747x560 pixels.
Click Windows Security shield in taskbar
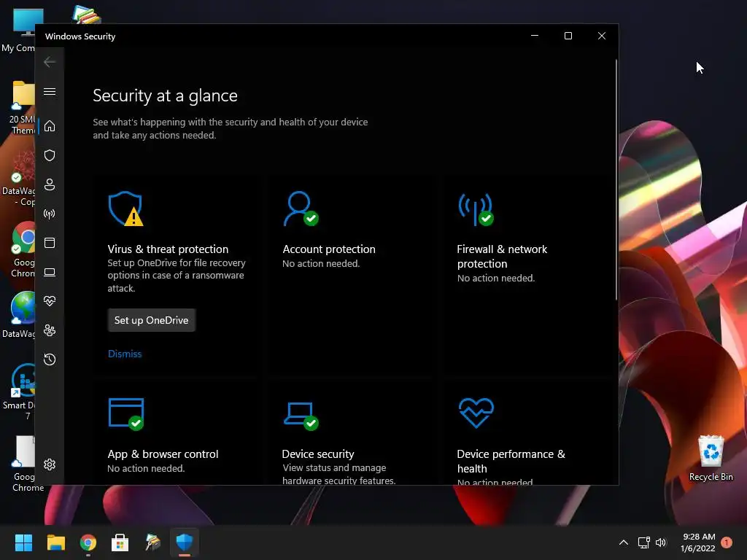coord(185,542)
